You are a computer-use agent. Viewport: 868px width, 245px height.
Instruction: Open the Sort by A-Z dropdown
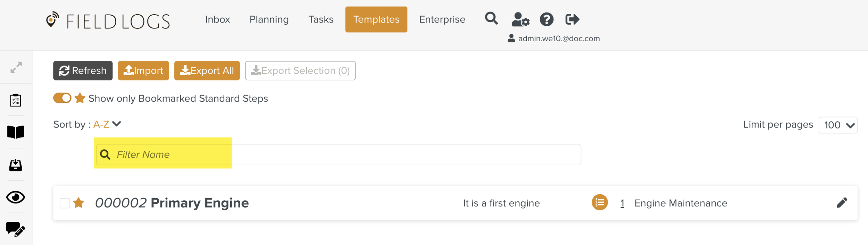click(x=107, y=124)
